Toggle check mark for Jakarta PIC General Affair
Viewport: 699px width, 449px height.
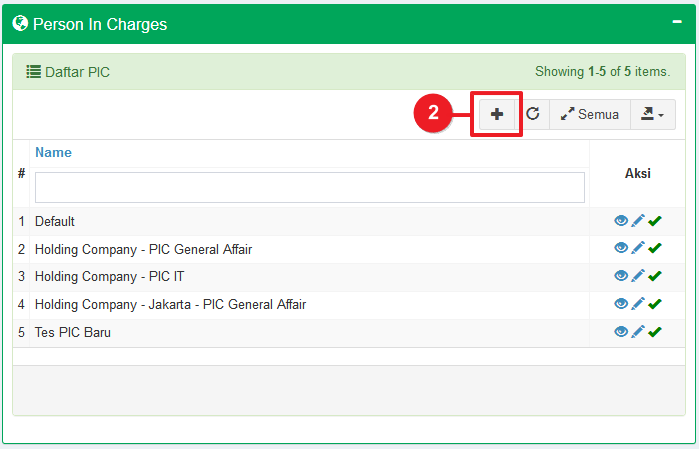coord(655,304)
